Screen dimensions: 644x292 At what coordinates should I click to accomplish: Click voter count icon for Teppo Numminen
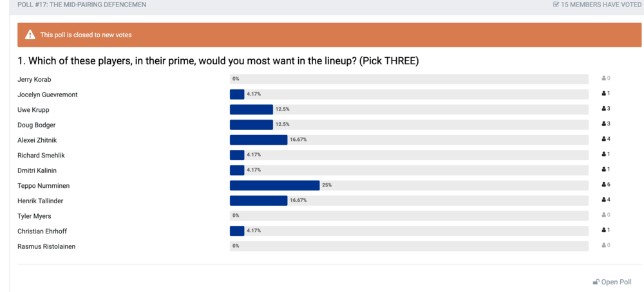(604, 185)
